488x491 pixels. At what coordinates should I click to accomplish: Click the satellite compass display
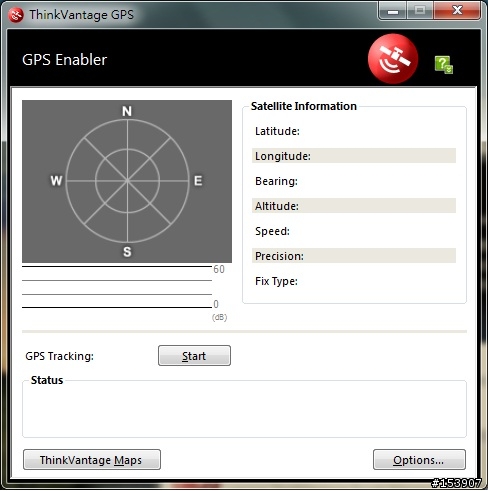pos(127,181)
